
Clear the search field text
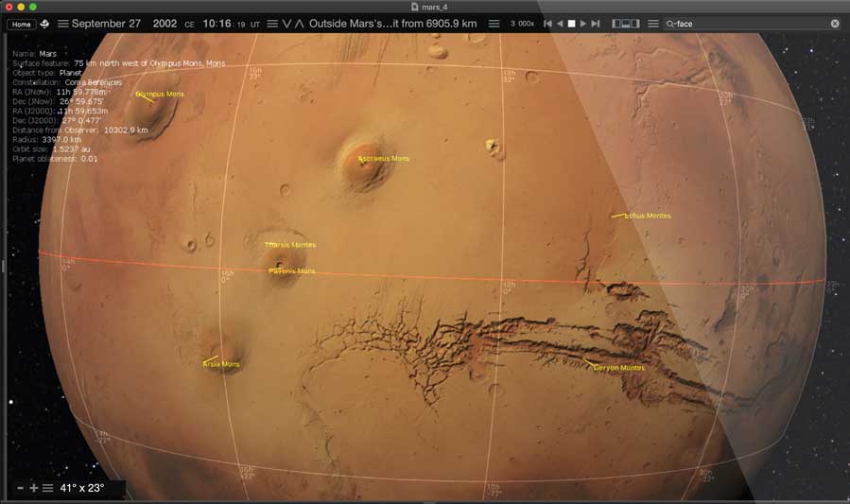[x=835, y=24]
